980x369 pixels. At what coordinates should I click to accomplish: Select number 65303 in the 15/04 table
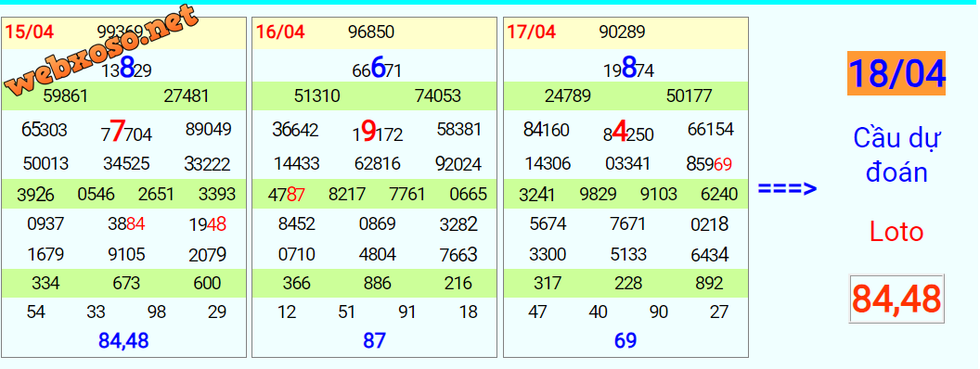[x=45, y=130]
